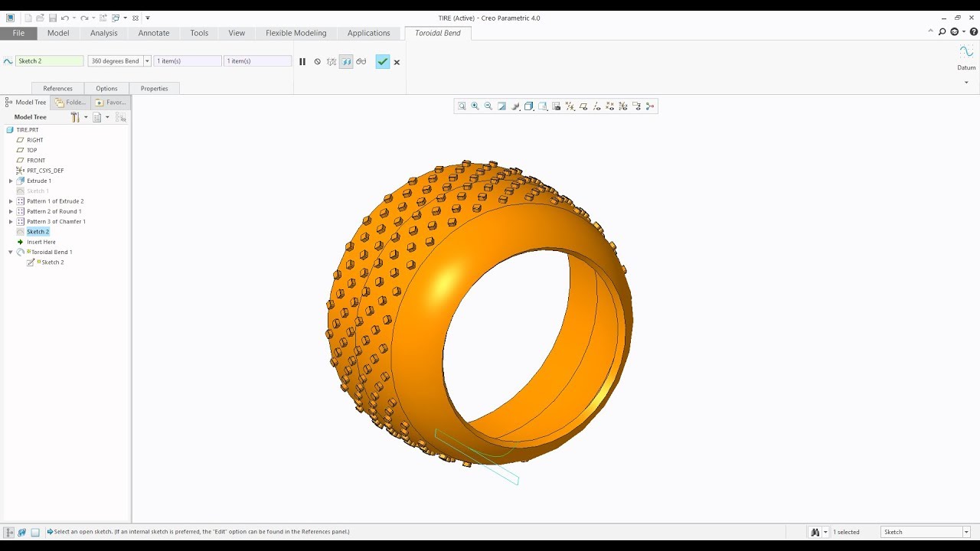This screenshot has width=980, height=551.
Task: Click the Undo arrow icon
Action: (x=64, y=18)
